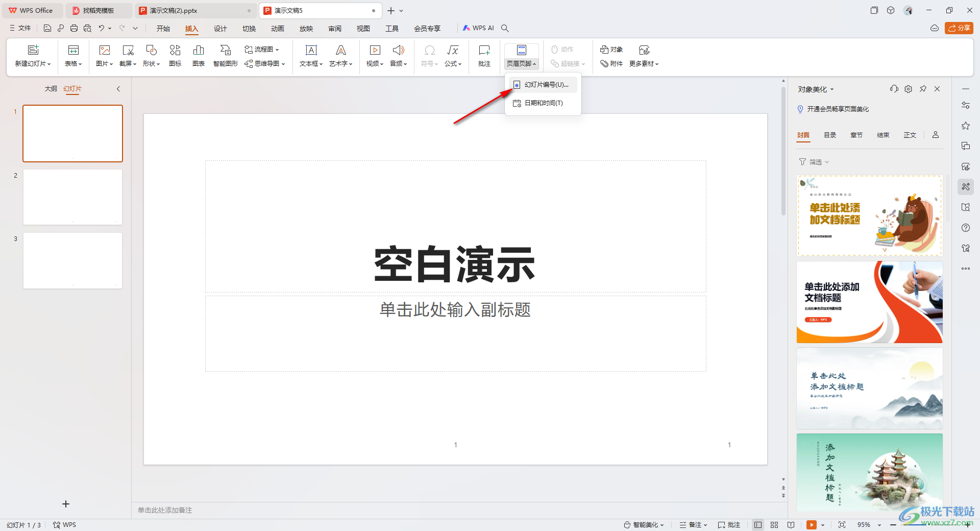Click the New Slide (新建幻灯片) icon
This screenshot has width=980, height=531.
click(x=33, y=50)
